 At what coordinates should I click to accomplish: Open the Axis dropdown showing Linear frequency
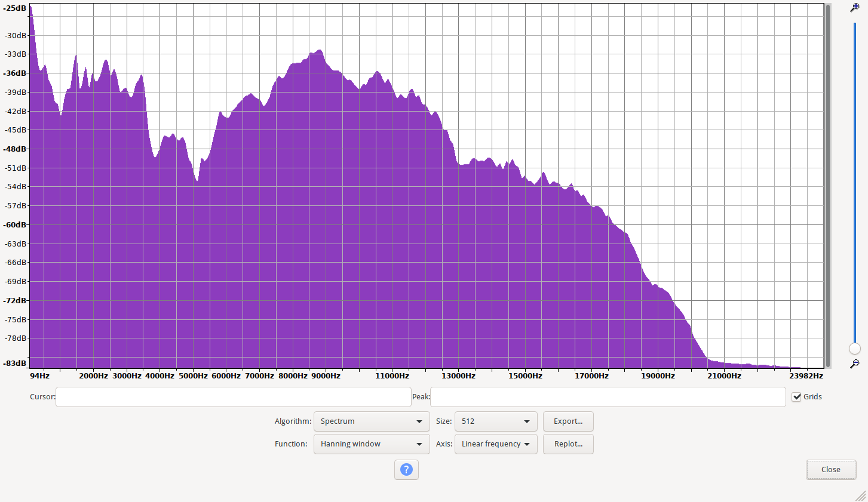[496, 444]
